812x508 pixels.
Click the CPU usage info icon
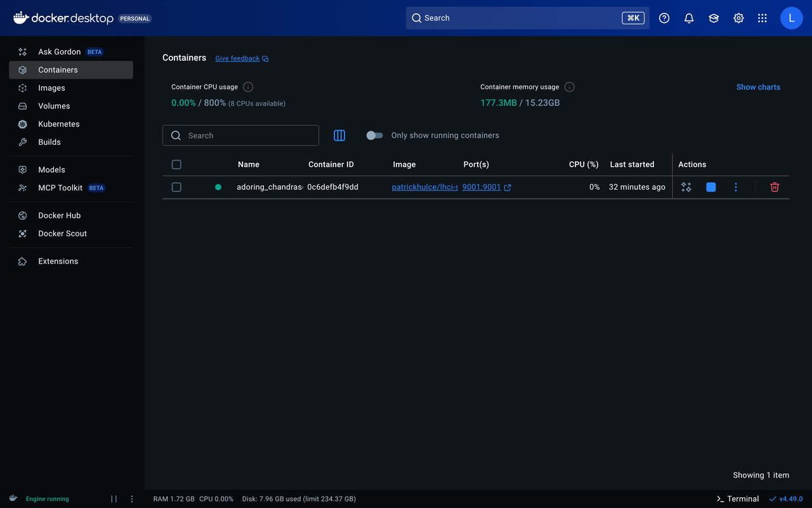tap(248, 87)
